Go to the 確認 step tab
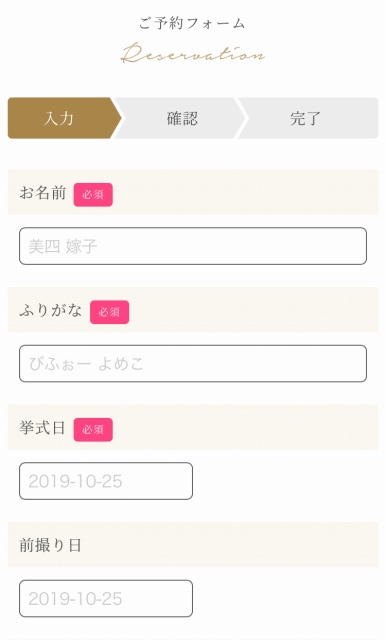Viewport: 386px width, 640px height. [x=182, y=118]
